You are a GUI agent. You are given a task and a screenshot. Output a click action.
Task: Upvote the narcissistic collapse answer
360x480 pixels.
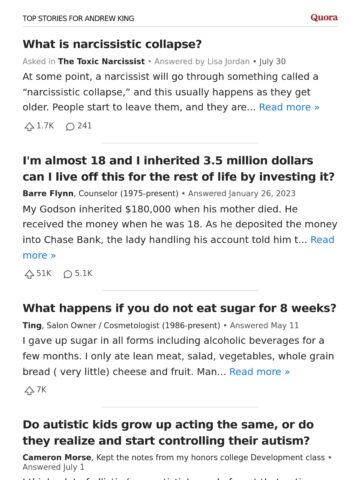[x=29, y=126]
